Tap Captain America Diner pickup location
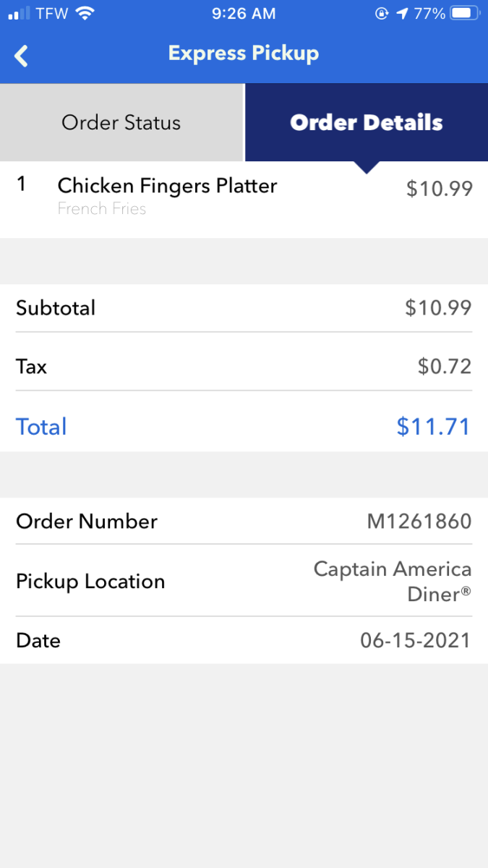Viewport: 488px width, 868px height. point(393,582)
